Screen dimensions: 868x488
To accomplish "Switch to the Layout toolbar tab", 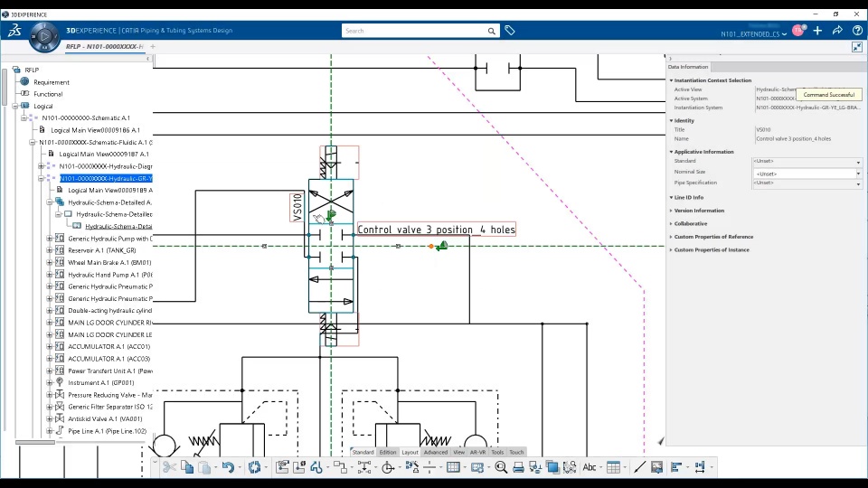I will pyautogui.click(x=410, y=452).
